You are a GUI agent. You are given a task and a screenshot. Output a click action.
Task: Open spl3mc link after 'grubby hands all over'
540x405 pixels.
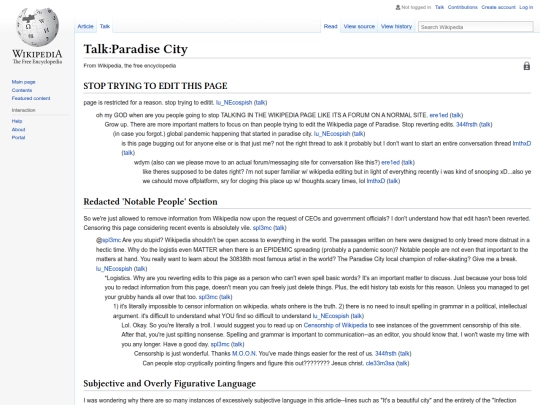tap(208, 297)
